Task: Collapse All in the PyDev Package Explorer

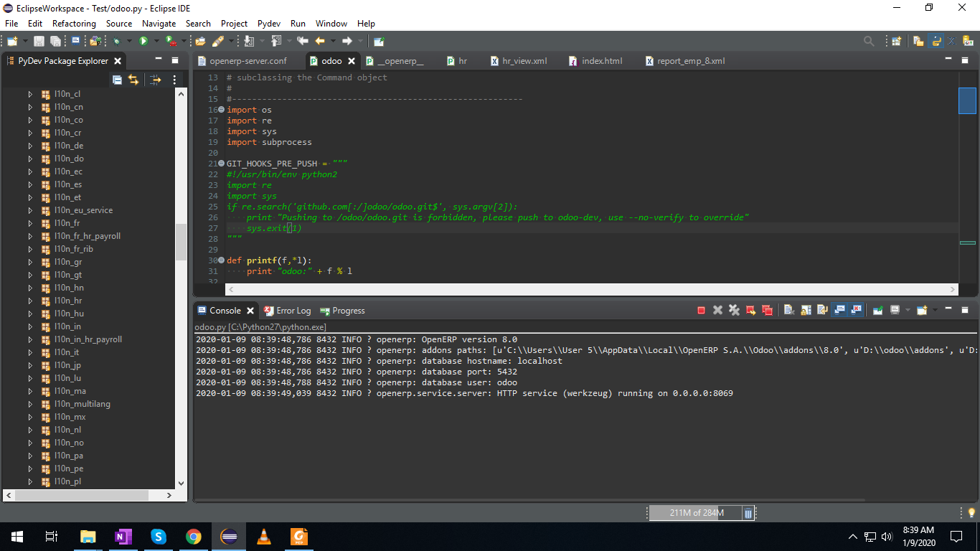Action: [117, 80]
